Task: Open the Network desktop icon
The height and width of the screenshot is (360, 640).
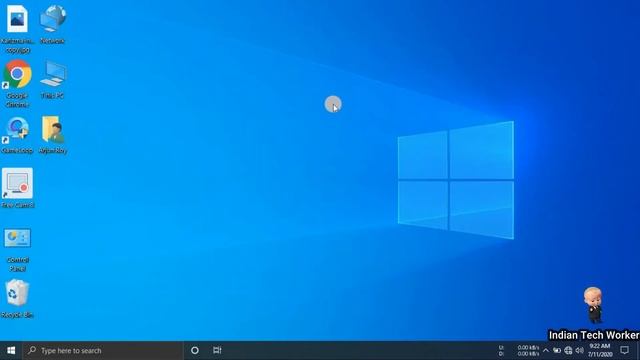Action: coord(53,24)
